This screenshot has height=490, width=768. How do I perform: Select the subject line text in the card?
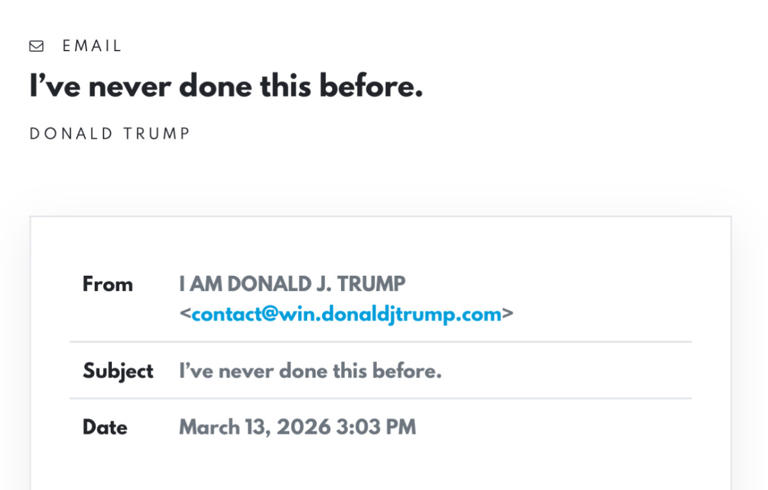click(310, 371)
